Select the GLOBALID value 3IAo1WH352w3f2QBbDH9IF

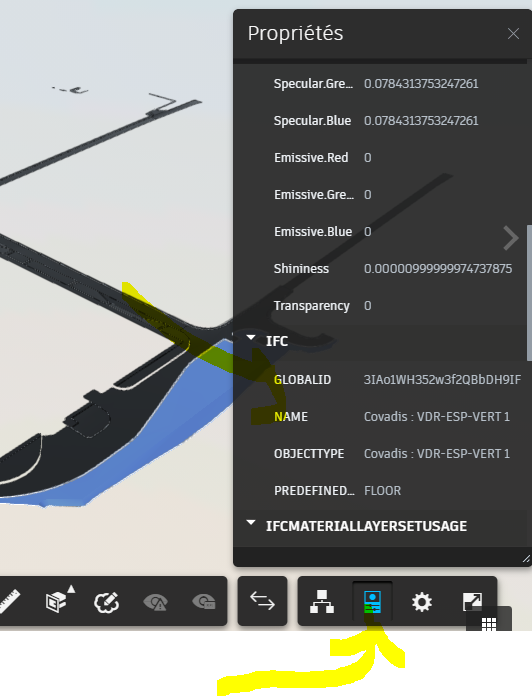pyautogui.click(x=442, y=380)
